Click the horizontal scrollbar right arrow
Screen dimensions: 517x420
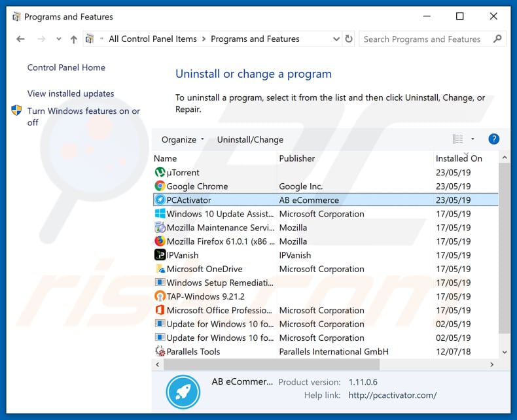click(492, 364)
